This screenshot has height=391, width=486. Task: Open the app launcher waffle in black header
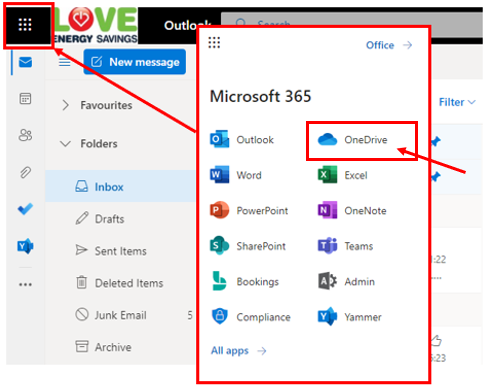[x=25, y=25]
